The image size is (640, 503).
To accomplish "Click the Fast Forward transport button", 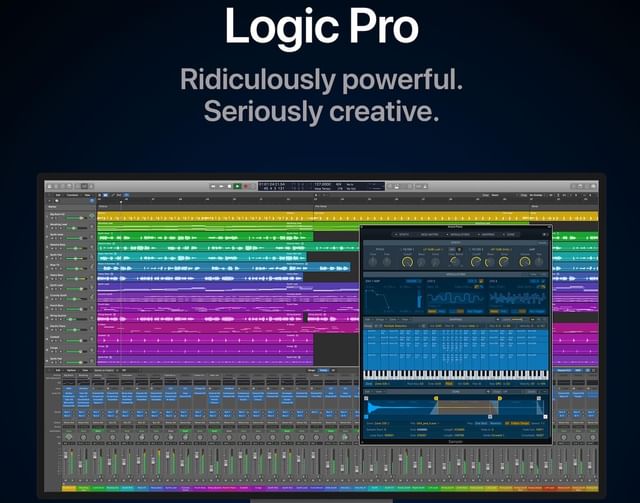I will (222, 186).
